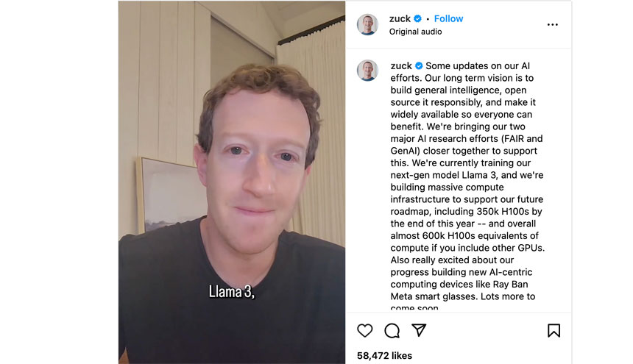Share the post via paper plane icon
The width and height of the screenshot is (633, 364).
(x=419, y=330)
